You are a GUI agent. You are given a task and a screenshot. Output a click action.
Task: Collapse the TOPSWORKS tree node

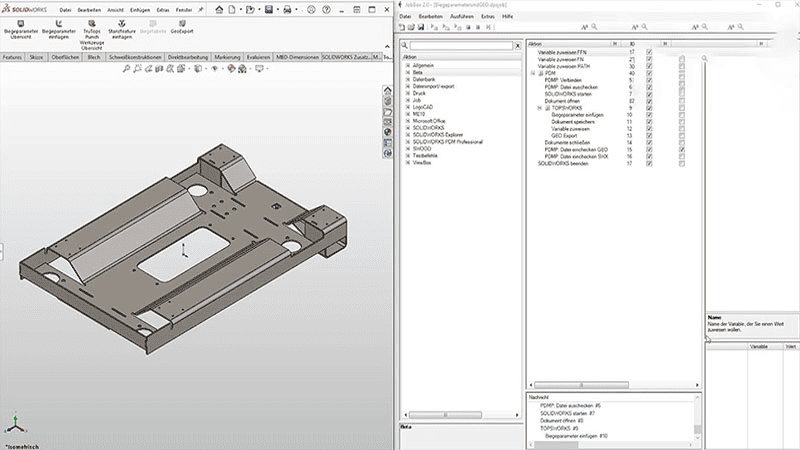point(540,108)
